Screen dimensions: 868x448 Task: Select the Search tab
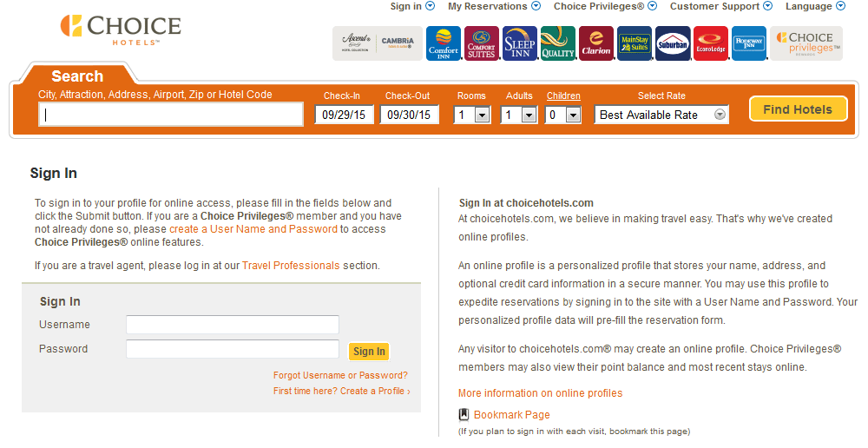pyautogui.click(x=77, y=76)
